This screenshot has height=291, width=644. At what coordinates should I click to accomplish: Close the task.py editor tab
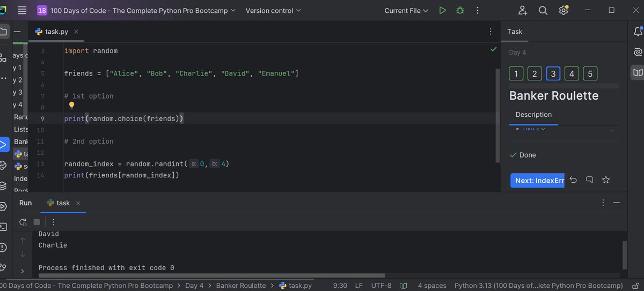76,32
